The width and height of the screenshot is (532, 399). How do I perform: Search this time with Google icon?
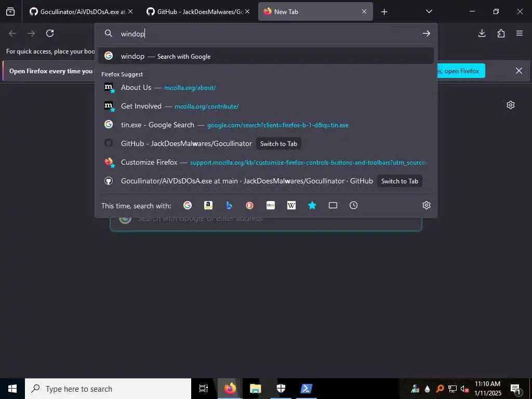point(187,205)
